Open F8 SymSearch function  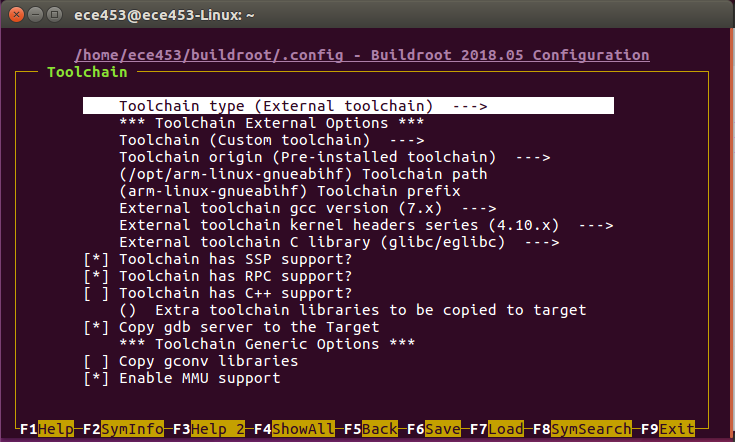[x=581, y=429]
